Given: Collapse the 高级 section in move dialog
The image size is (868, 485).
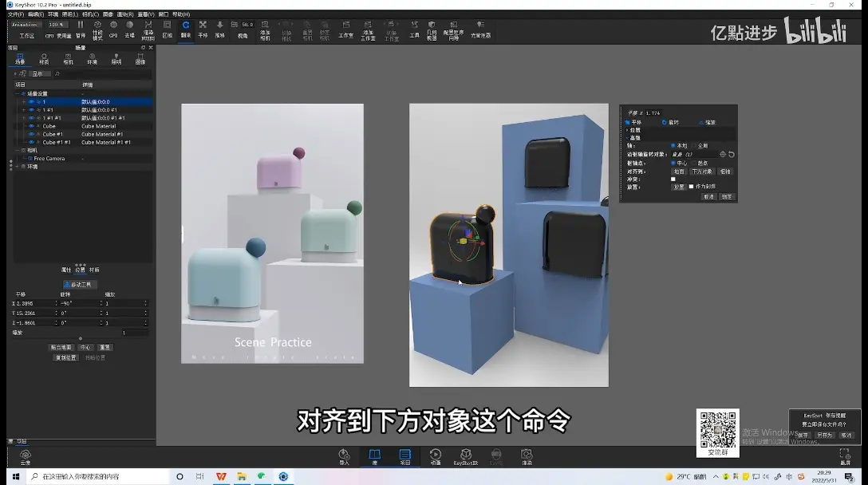Looking at the screenshot, I should click(x=627, y=138).
